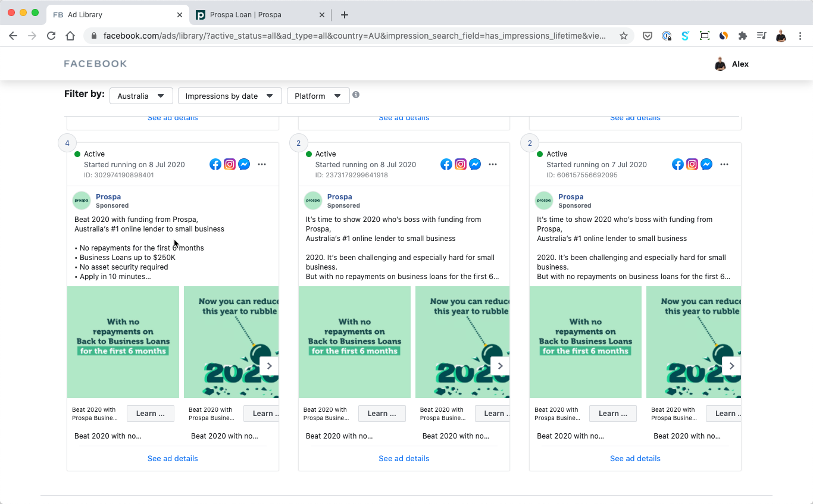Click the wrecking ball 2020 image on ad ID 2373179299641918
Screen dimensions: 813x504
(462, 342)
